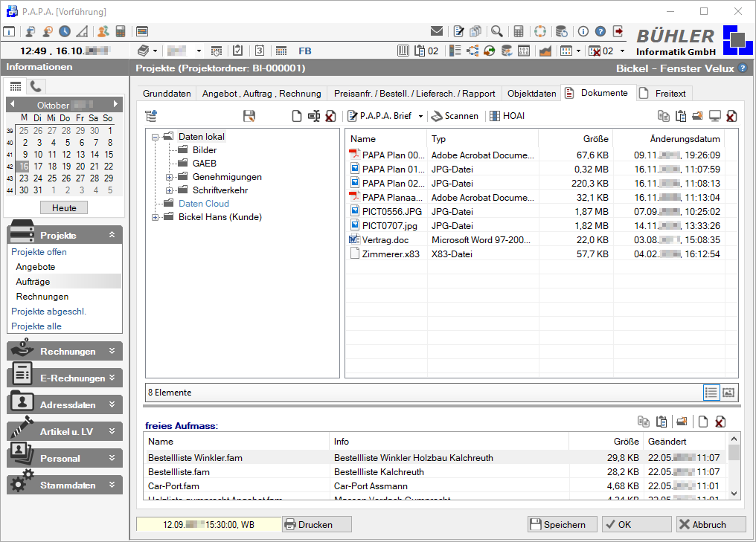Click the envelope mail icon in top toolbar
This screenshot has width=756, height=542.
(x=436, y=31)
